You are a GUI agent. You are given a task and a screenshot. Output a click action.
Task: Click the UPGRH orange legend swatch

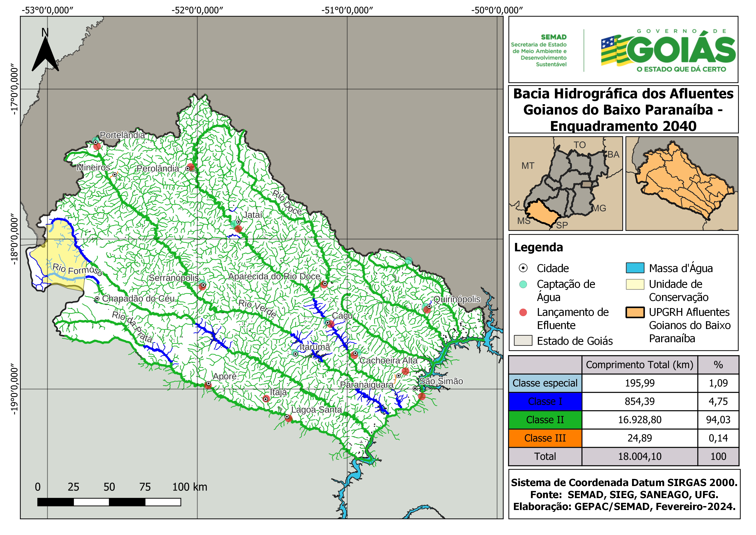(x=635, y=312)
